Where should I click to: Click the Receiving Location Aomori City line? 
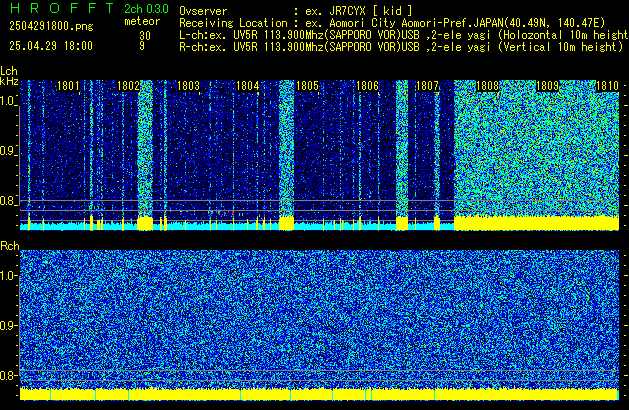click(x=392, y=23)
